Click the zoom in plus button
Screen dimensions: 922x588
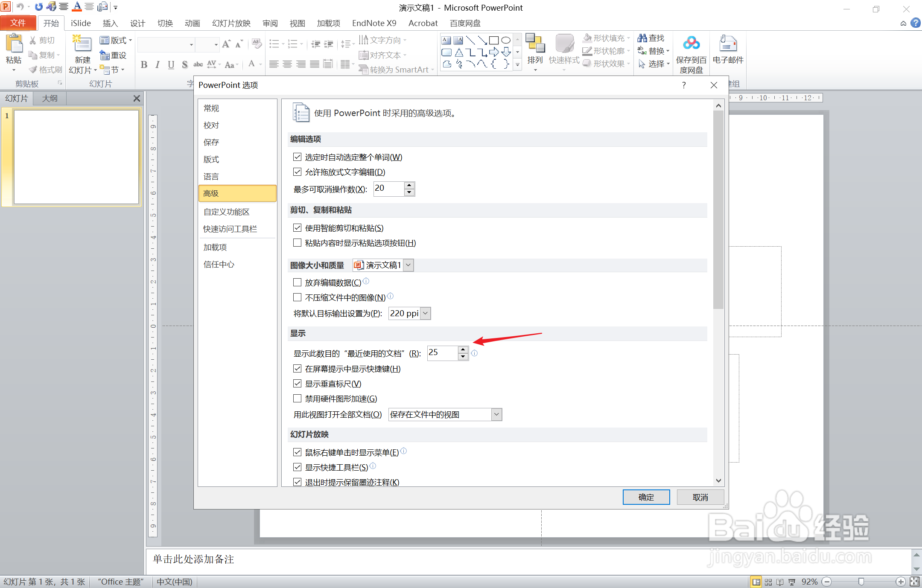(900, 582)
